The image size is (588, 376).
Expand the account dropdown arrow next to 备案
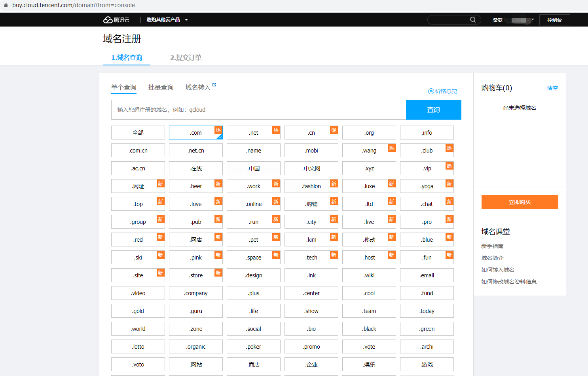tap(533, 19)
